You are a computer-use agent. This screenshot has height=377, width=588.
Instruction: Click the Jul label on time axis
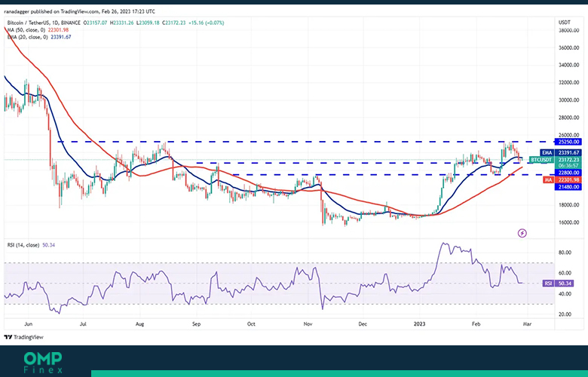click(83, 323)
